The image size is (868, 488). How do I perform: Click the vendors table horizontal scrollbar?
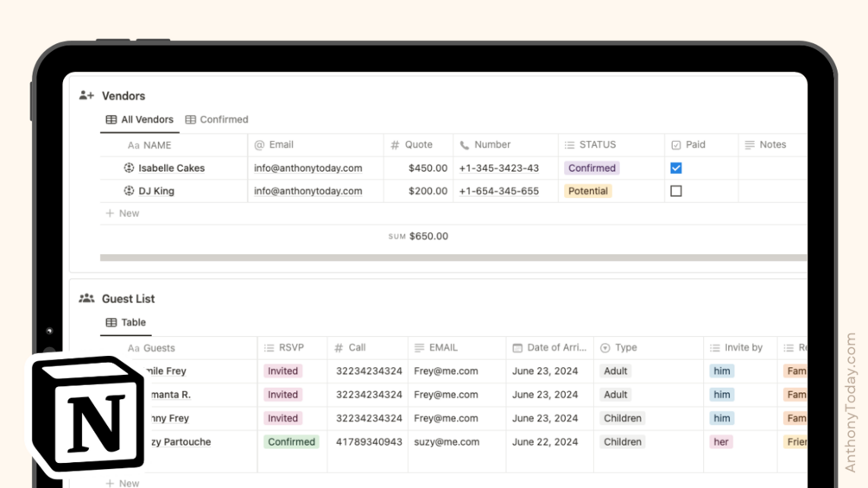pyautogui.click(x=453, y=257)
